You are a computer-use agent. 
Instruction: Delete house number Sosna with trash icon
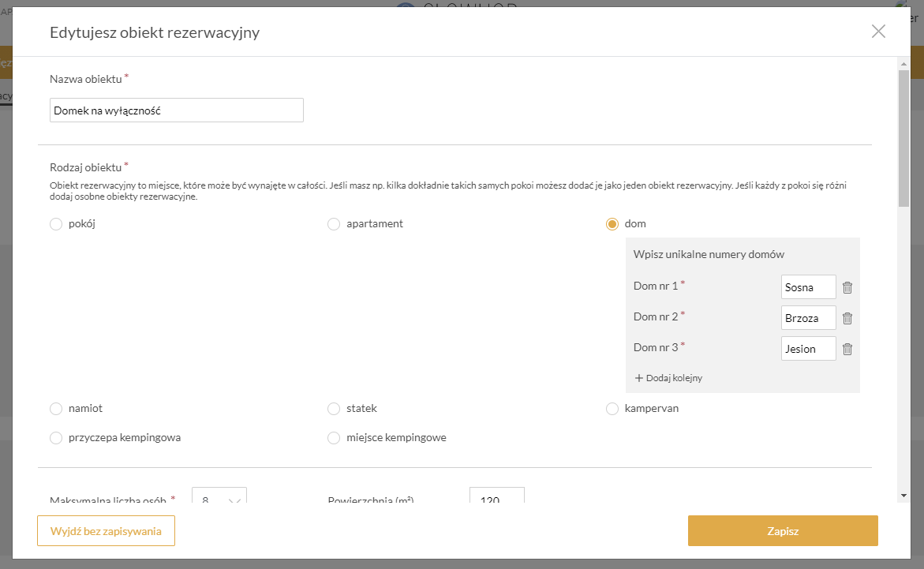847,288
